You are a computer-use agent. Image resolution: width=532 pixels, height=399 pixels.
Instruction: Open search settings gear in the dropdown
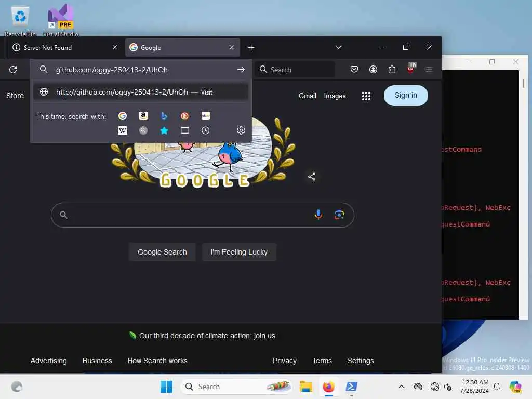[241, 130]
